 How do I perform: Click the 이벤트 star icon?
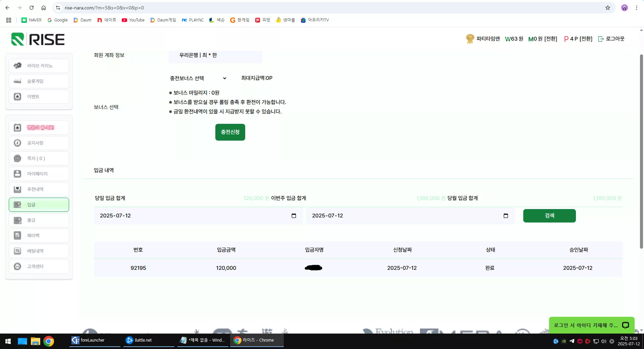17,97
